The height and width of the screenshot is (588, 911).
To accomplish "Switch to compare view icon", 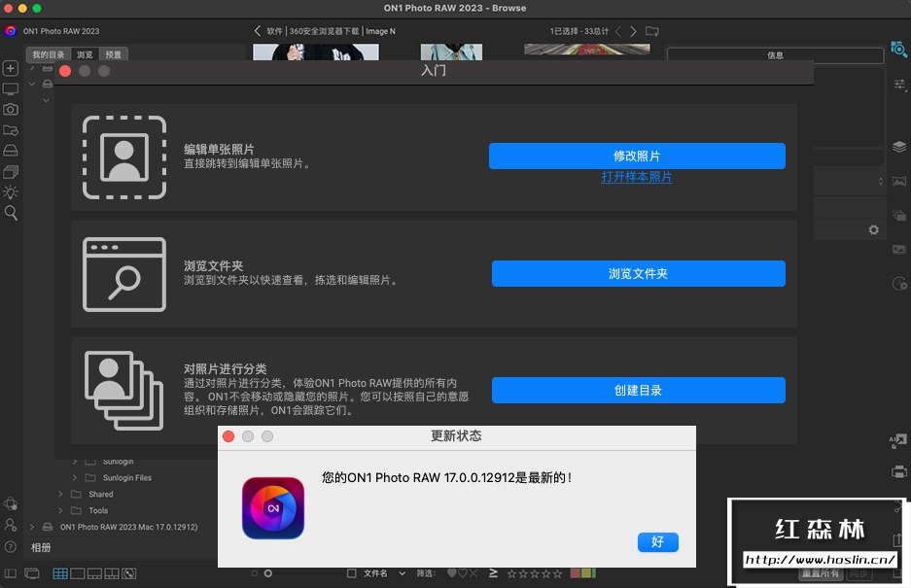I will click(112, 573).
